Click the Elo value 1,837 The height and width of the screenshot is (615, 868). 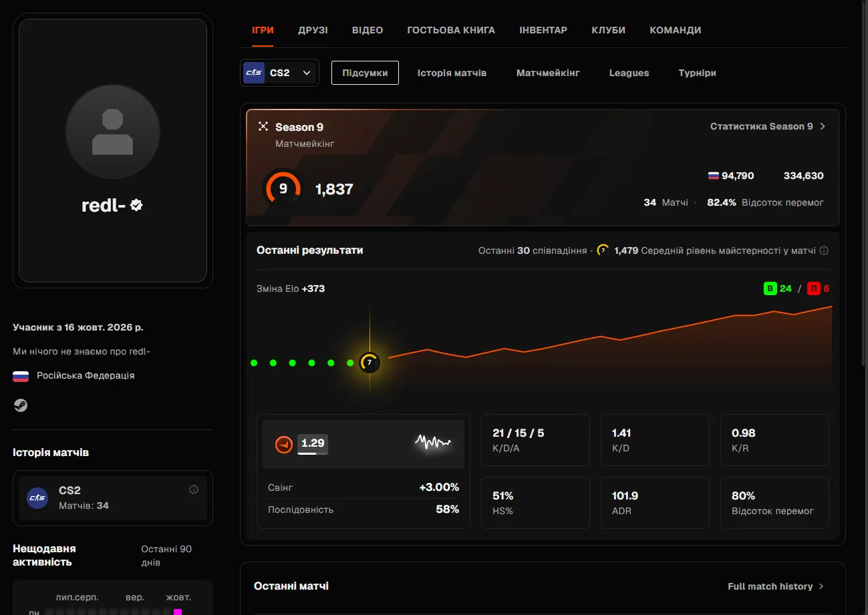(x=334, y=189)
